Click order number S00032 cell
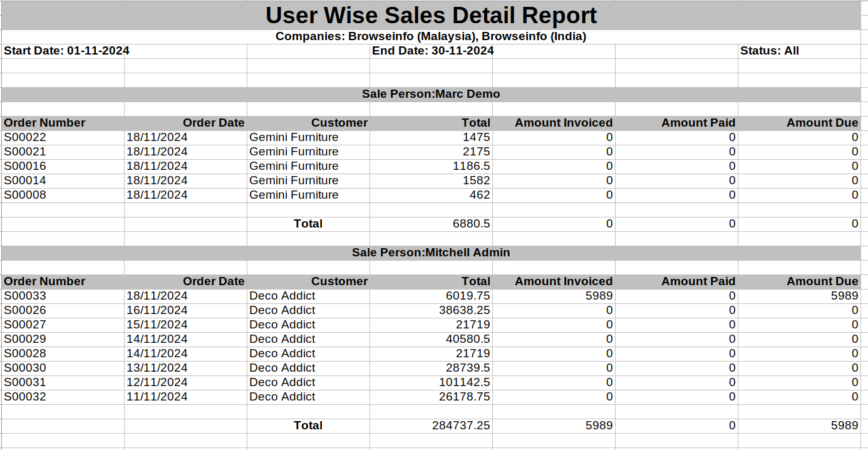Screen dimensions: 868x450 point(25,397)
